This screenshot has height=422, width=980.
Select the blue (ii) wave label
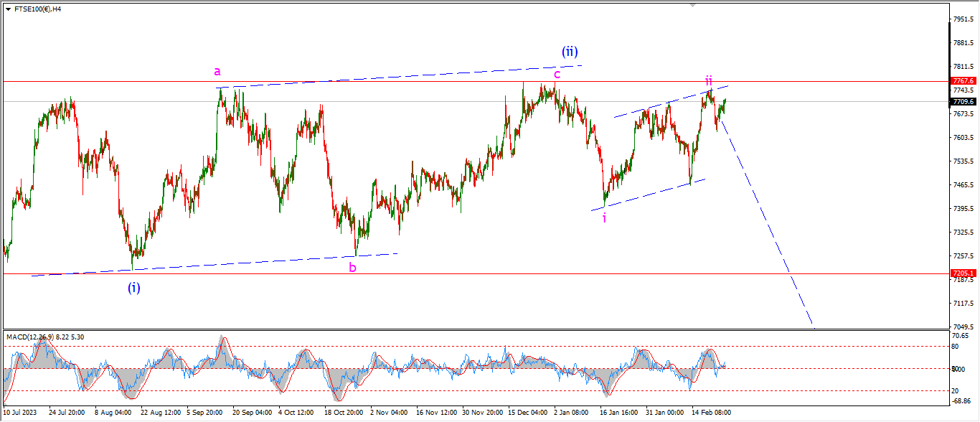click(570, 52)
